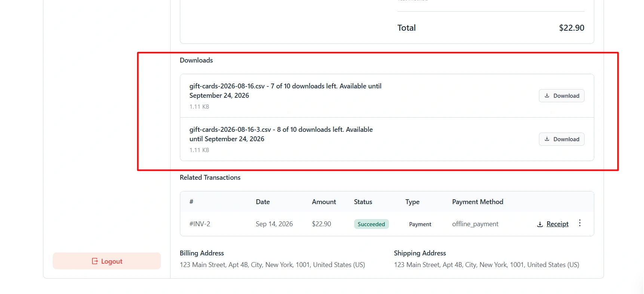Screen dimensions: 644x294
Task: Click the Payment type cell
Action: coord(420,224)
